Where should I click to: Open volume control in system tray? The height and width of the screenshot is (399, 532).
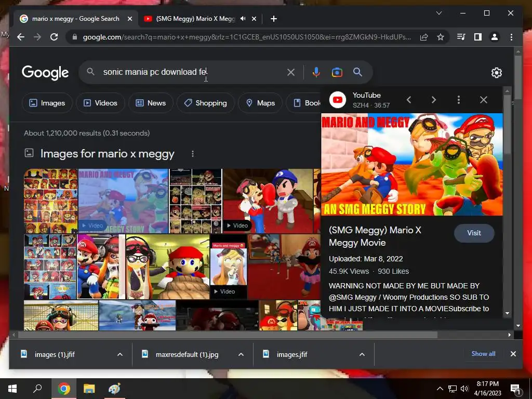[464, 389]
